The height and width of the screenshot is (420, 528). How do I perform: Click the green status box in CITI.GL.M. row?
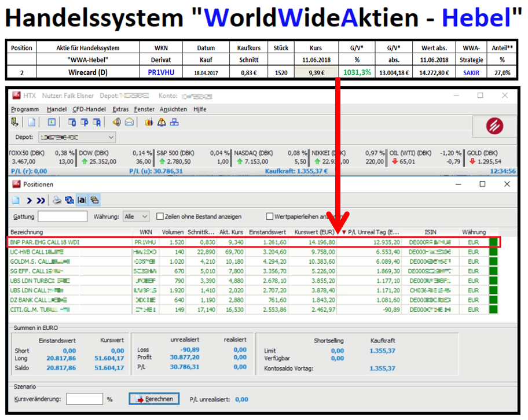pos(494,310)
